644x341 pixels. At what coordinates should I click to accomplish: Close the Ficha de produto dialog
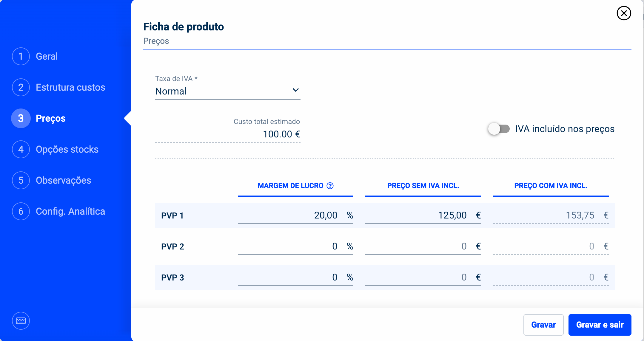tap(624, 13)
